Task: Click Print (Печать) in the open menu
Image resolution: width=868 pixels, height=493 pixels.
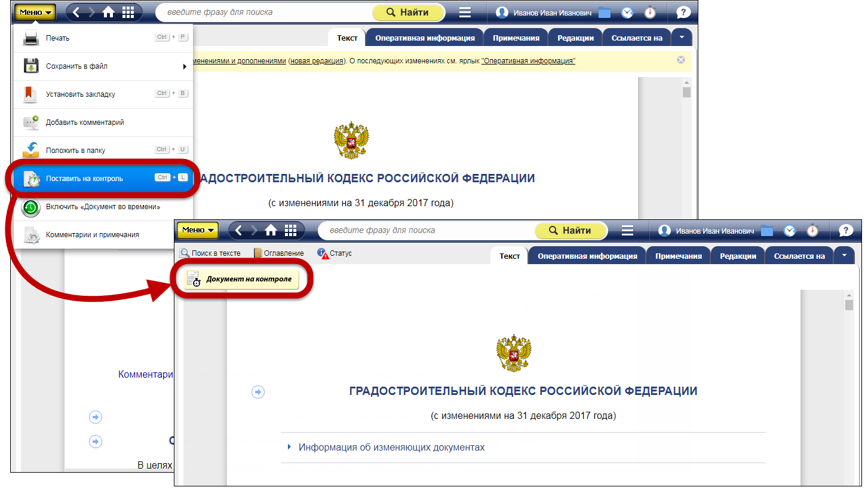Action: pyautogui.click(x=57, y=38)
